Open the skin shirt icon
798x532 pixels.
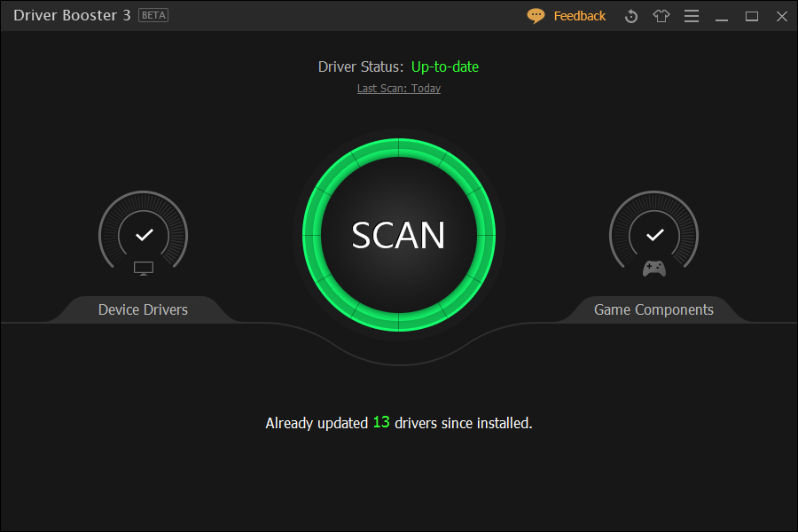point(661,16)
